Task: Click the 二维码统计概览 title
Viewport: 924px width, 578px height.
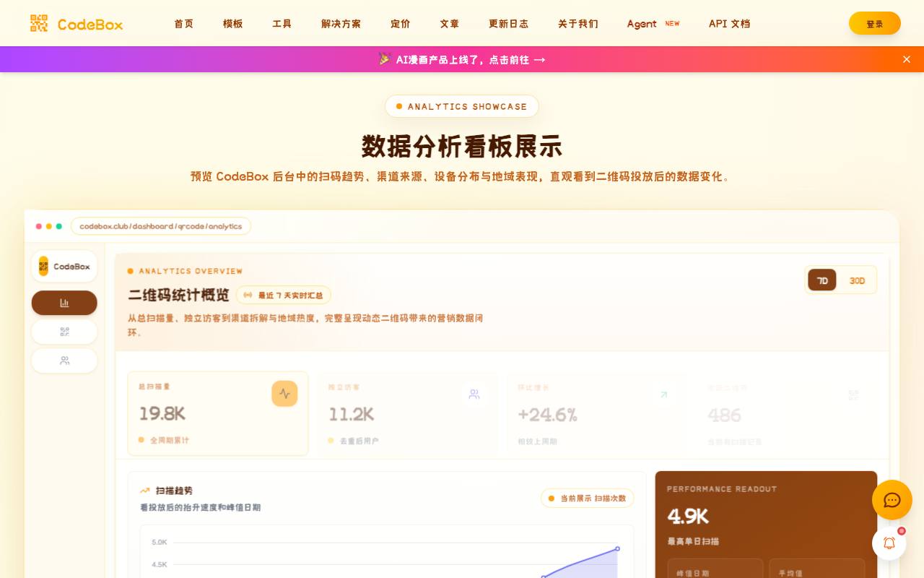Action: [x=178, y=295]
